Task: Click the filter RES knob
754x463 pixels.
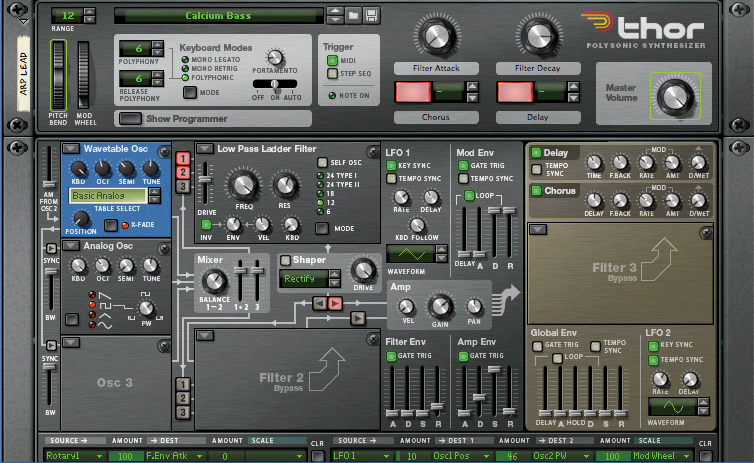Action: pyautogui.click(x=285, y=186)
